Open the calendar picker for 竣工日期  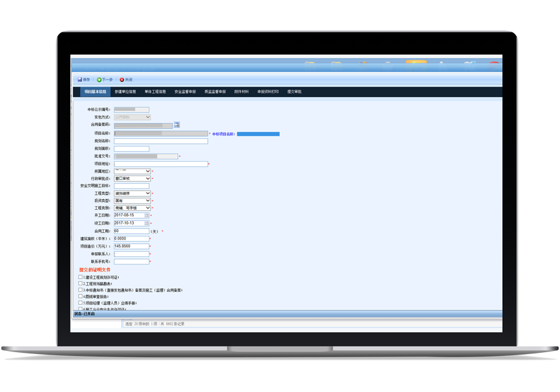(147, 223)
